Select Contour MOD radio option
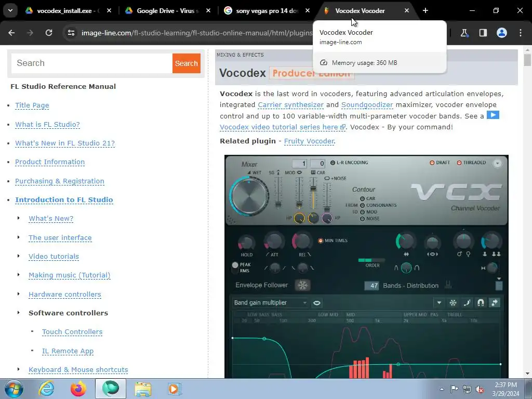Image resolution: width=532 pixels, height=399 pixels. coord(362,212)
